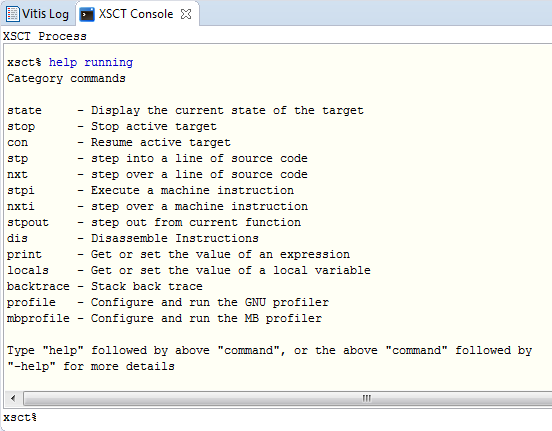Select the XSCT Console tab label
This screenshot has width=552, height=431.
tap(136, 14)
